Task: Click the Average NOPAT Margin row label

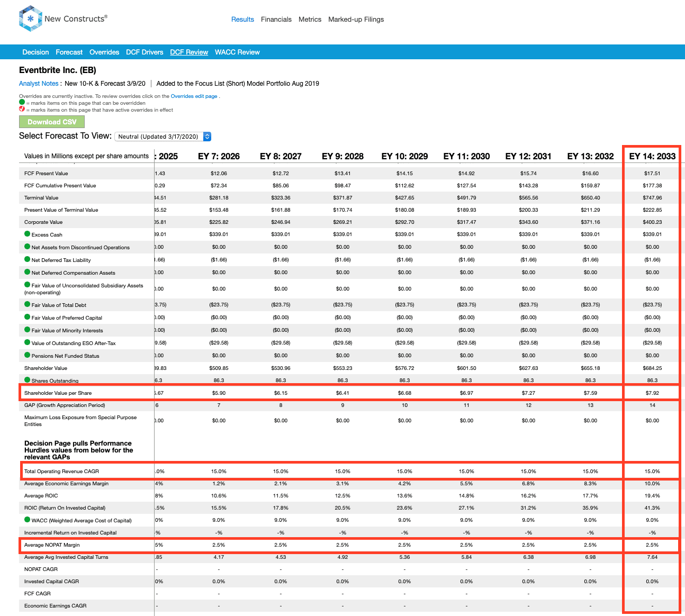Action: [52, 545]
